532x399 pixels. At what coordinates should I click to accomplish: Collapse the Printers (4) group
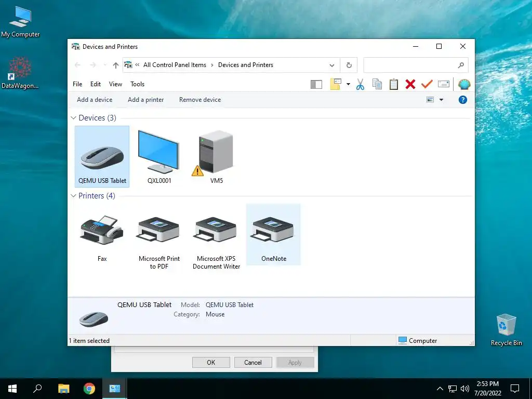pyautogui.click(x=73, y=196)
